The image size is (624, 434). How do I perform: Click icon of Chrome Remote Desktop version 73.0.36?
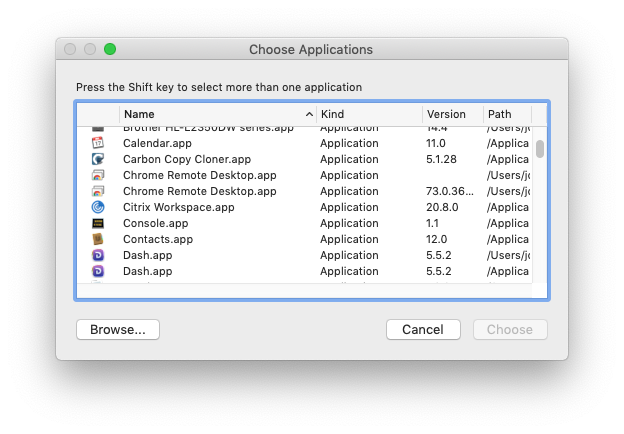click(98, 191)
